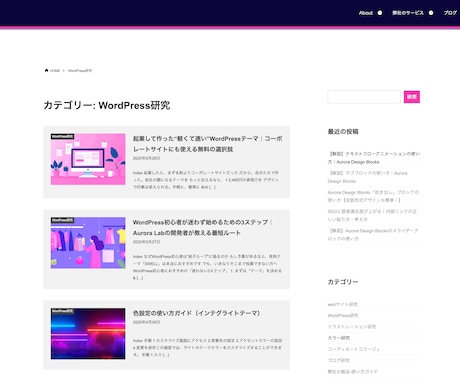Screen dimensions: 460x380
Task: Open recent post タブブロックの使い方
Action: [367, 177]
